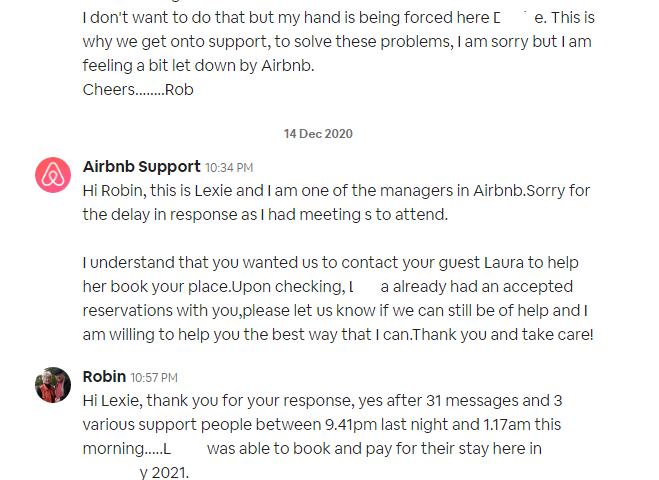The height and width of the screenshot is (480, 659).
Task: Click the "Robin" sender name
Action: pos(104,376)
